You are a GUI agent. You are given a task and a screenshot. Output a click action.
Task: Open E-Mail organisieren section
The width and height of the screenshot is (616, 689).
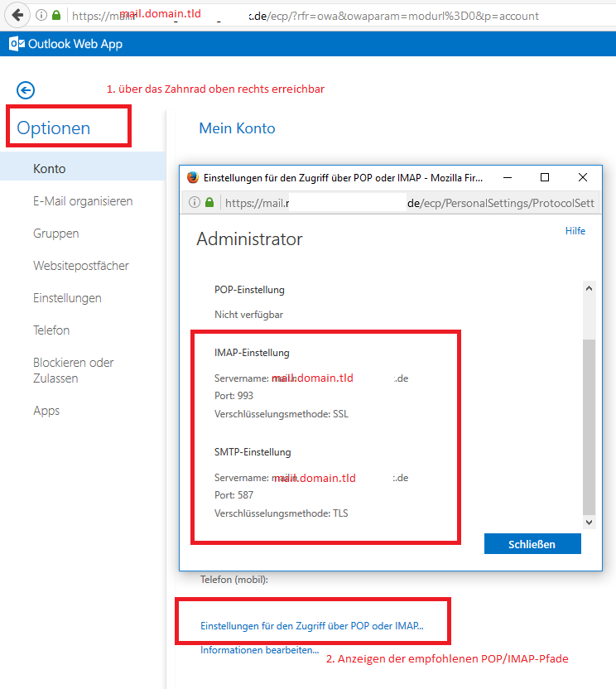tap(83, 201)
